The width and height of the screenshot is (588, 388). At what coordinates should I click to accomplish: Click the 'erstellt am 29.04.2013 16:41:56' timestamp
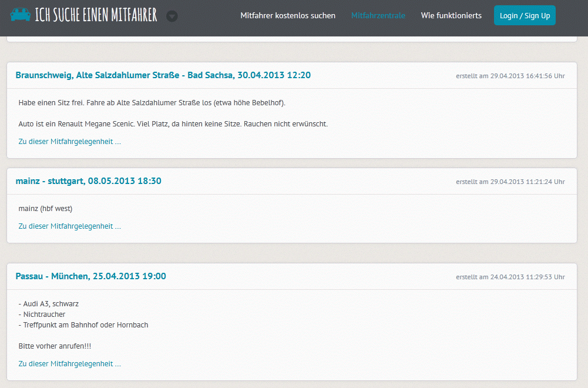[x=510, y=76]
